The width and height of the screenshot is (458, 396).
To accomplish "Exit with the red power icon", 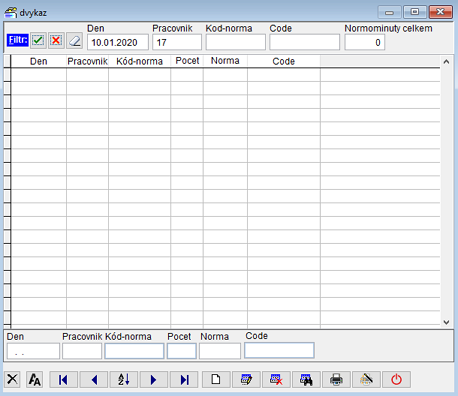I will (x=396, y=379).
